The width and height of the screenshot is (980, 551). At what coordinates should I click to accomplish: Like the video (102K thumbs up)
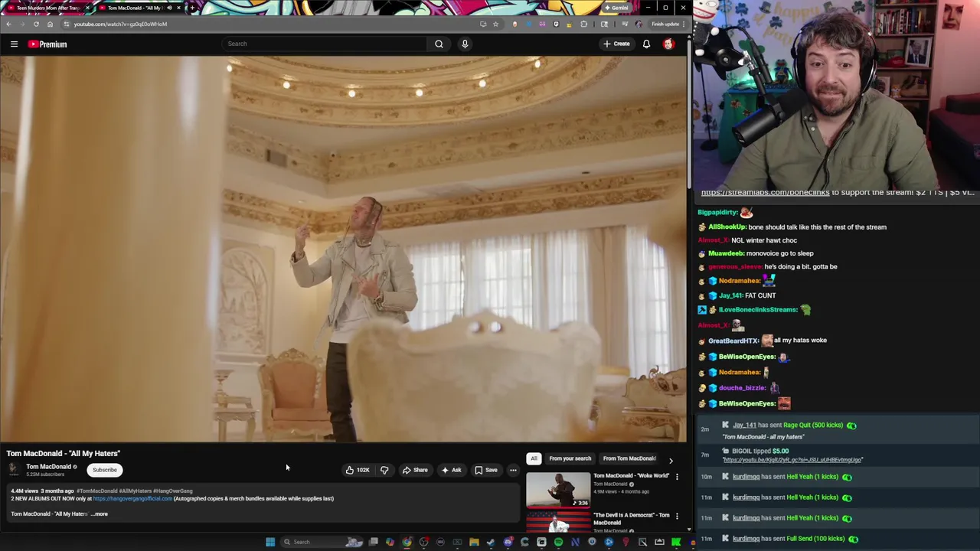[x=357, y=470]
